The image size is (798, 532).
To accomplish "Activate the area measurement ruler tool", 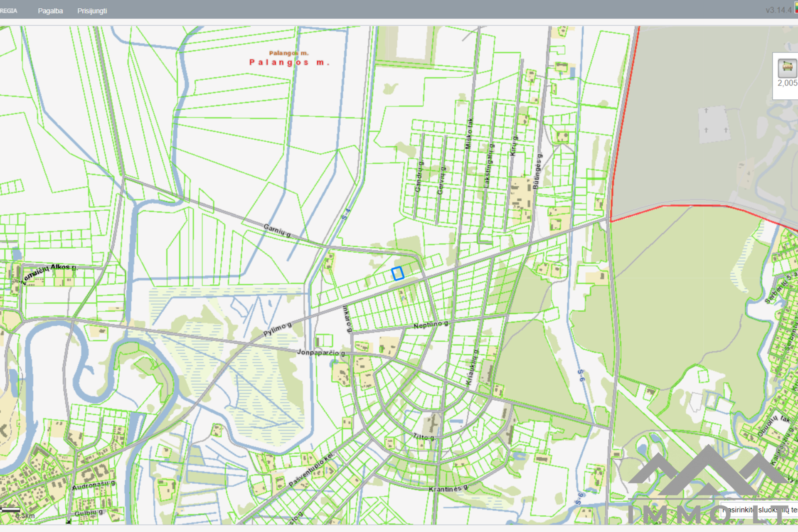I will pos(787,67).
